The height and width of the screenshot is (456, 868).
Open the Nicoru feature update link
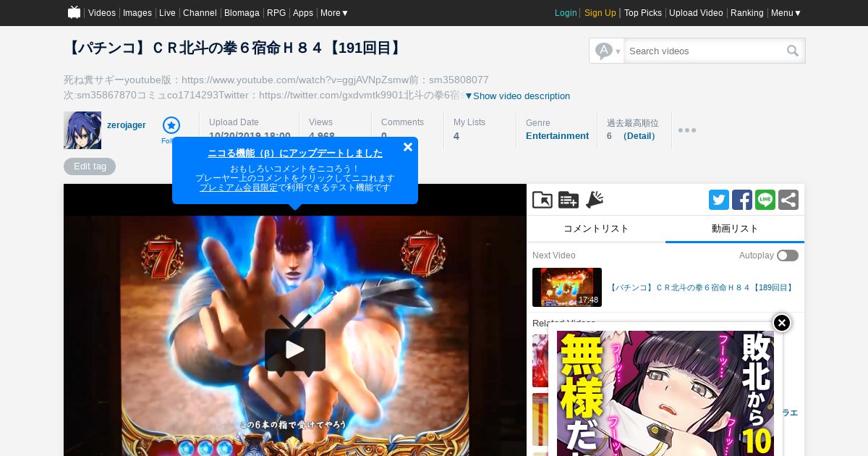295,153
